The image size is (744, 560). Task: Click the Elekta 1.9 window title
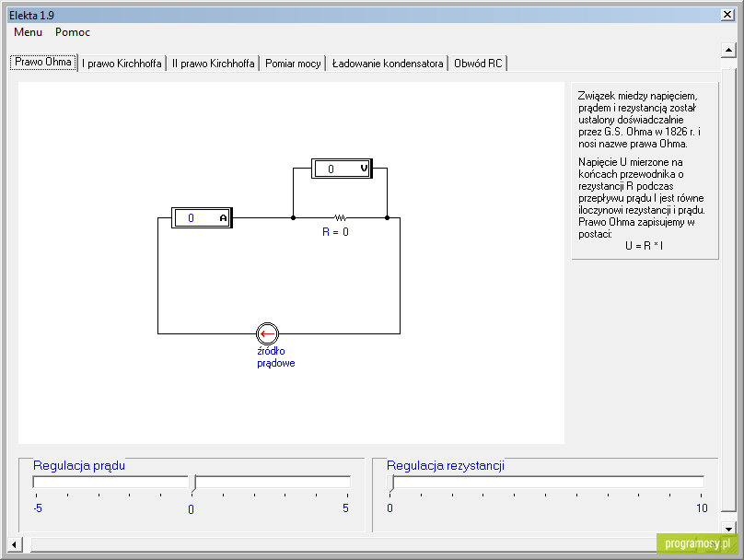pos(32,15)
